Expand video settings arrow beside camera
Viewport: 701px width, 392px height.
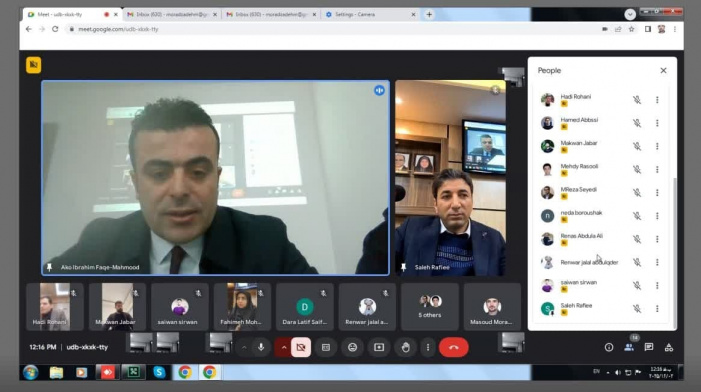(x=283, y=347)
